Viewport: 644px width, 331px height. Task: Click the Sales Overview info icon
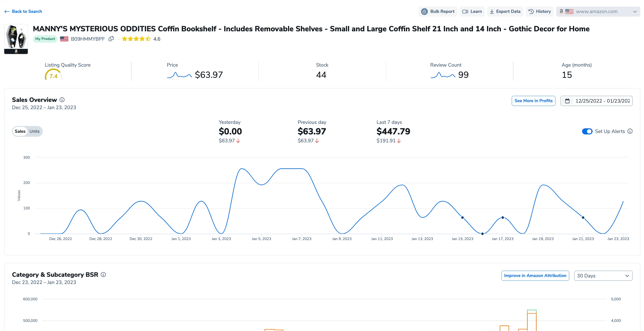click(62, 100)
